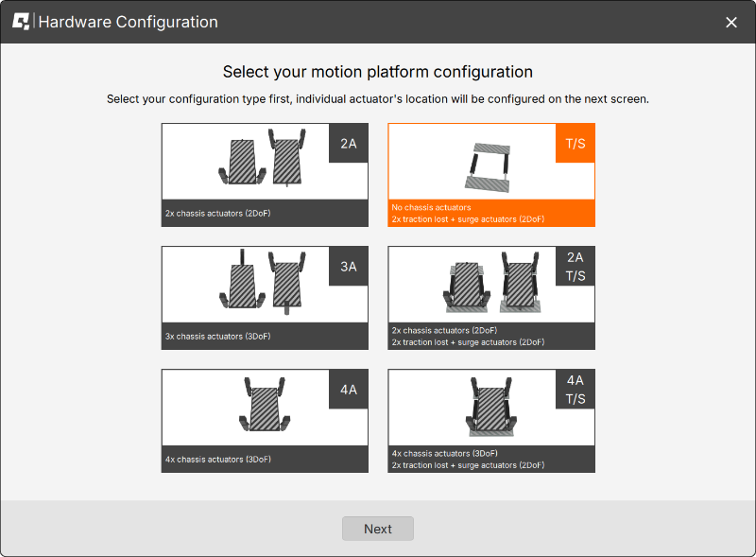Select the 2A motion platform configuration
Image resolution: width=756 pixels, height=557 pixels.
click(x=265, y=175)
